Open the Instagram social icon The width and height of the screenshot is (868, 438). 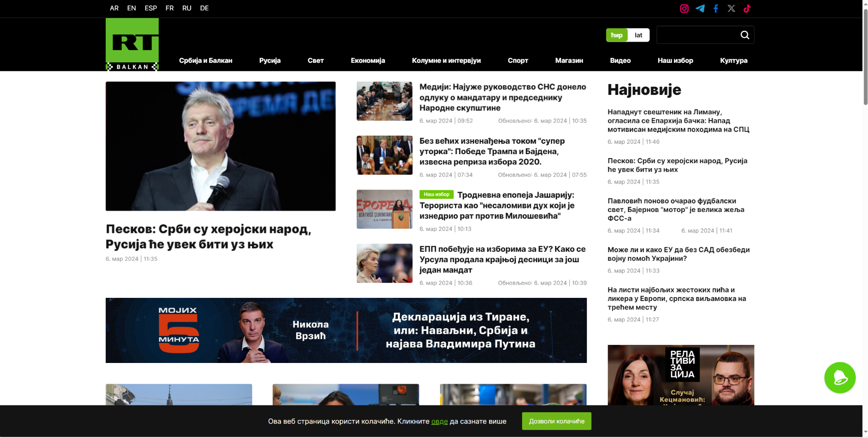click(684, 9)
